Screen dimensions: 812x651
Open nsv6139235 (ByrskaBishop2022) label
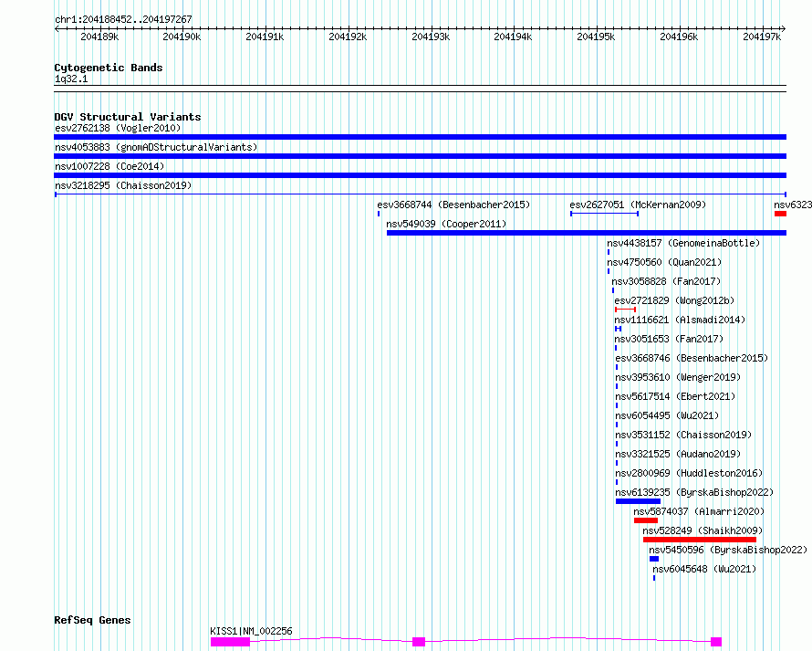point(694,492)
